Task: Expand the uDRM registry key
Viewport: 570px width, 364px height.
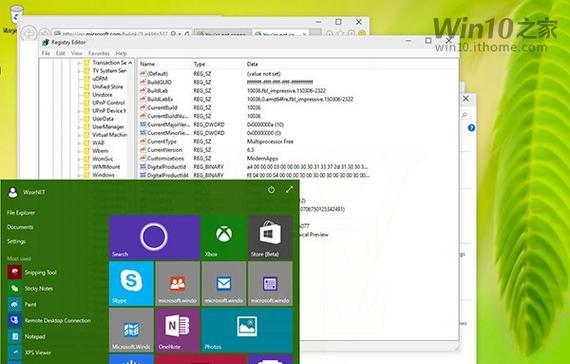Action: (79, 79)
